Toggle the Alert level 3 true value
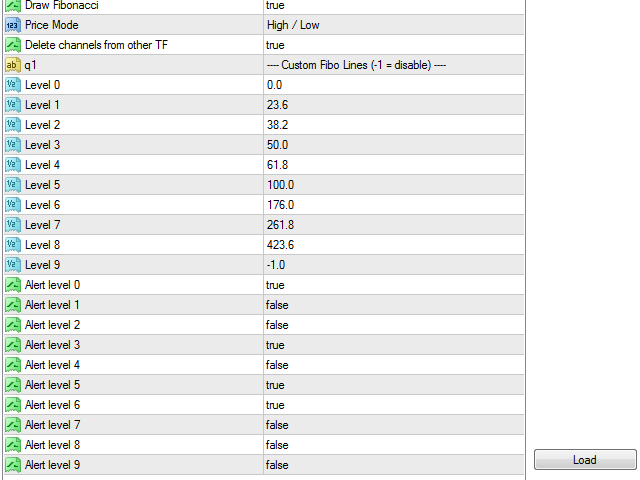 click(x=394, y=345)
